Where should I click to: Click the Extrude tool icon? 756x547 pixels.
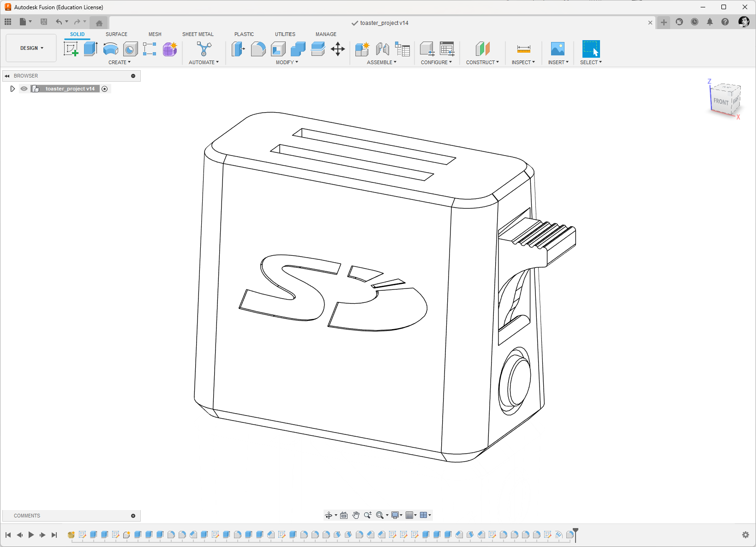(90, 48)
